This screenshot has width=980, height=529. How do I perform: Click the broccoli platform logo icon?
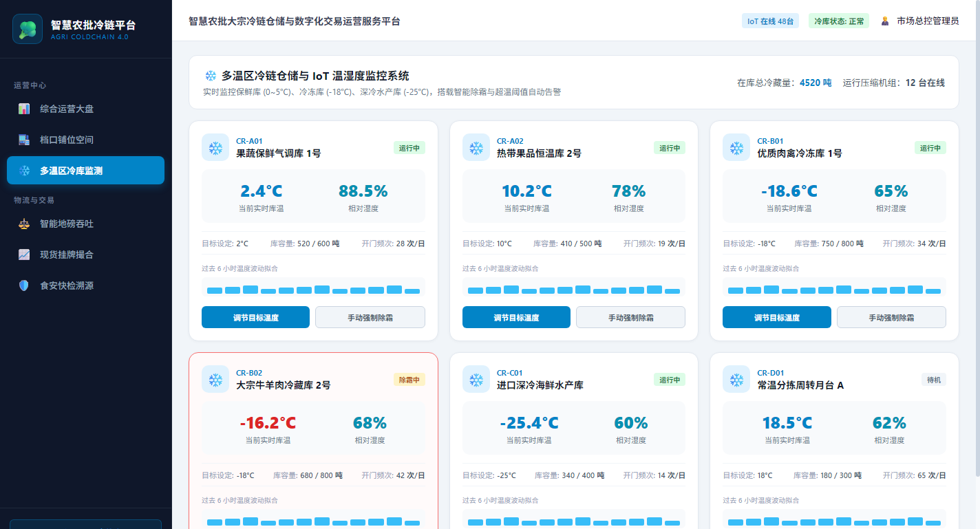[28, 29]
